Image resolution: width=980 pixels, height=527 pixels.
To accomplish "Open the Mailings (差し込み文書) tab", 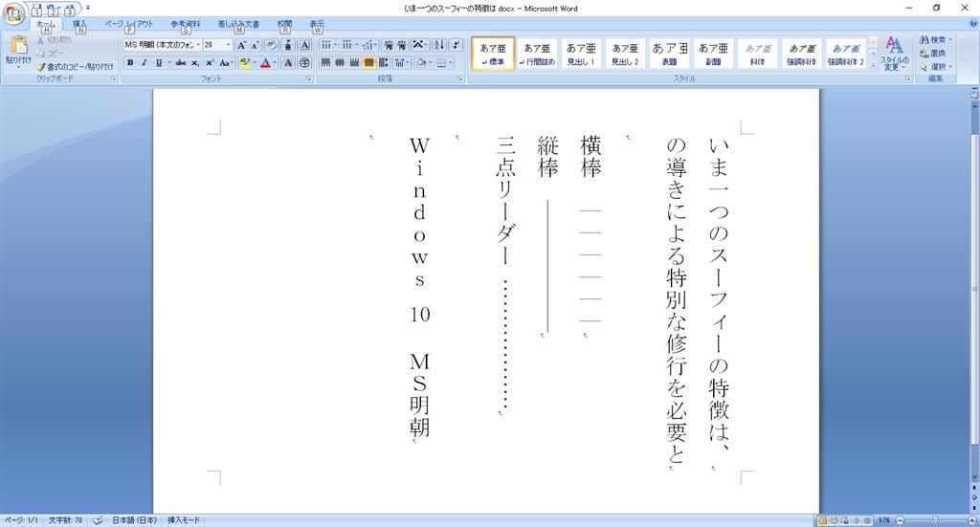I will (x=238, y=24).
